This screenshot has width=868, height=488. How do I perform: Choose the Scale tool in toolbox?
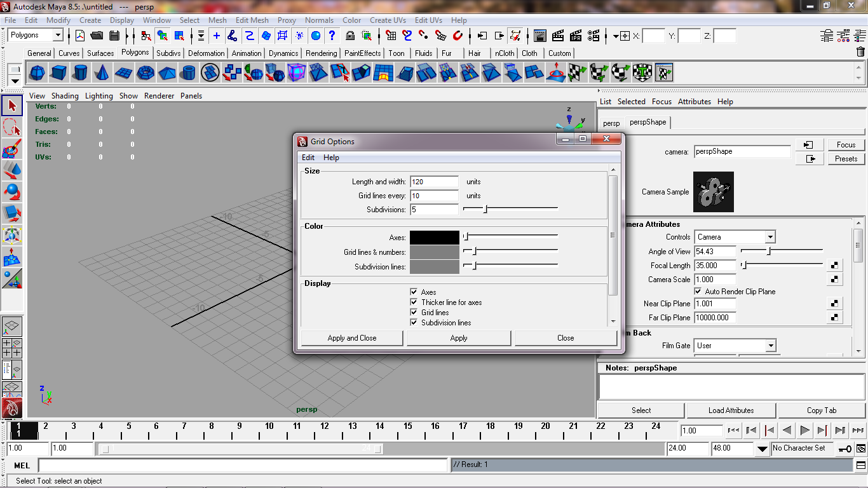[12, 213]
